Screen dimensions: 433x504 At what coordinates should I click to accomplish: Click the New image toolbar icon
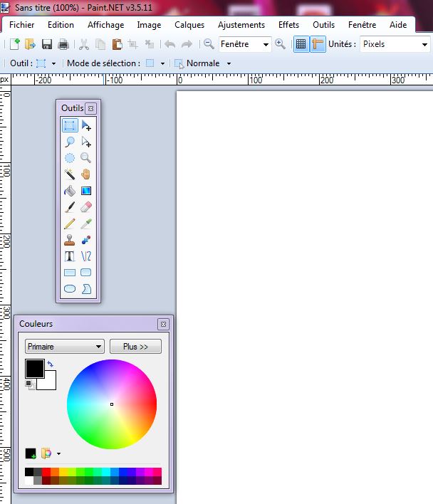(15, 43)
